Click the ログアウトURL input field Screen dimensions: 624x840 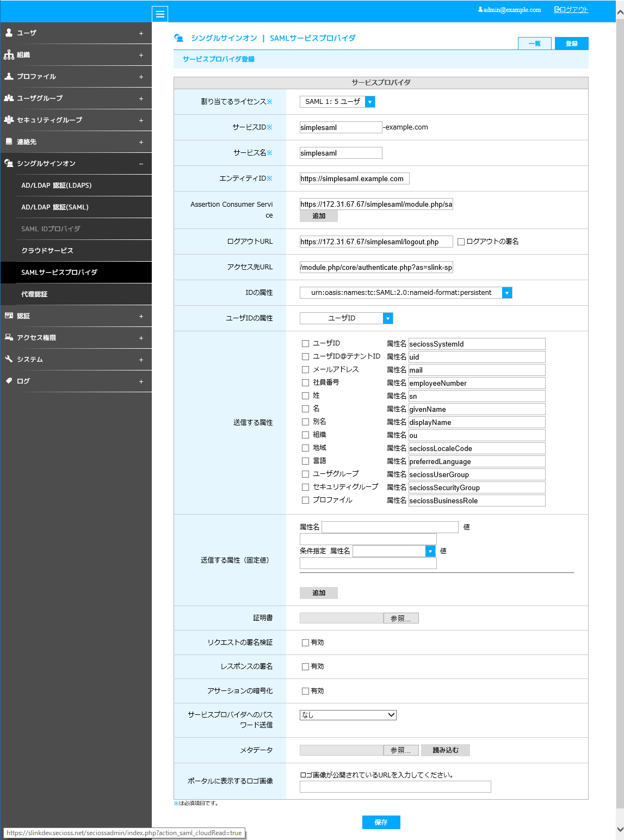376,242
